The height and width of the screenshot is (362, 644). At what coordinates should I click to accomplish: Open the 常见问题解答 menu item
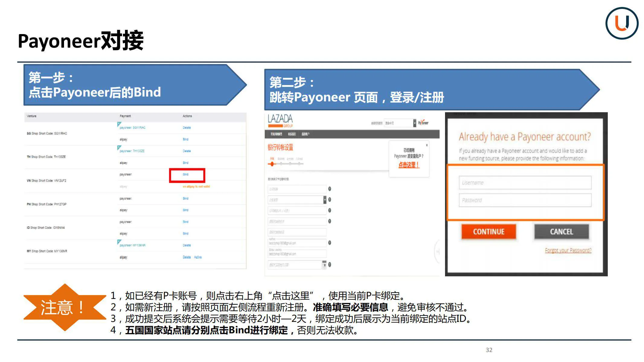tap(276, 134)
